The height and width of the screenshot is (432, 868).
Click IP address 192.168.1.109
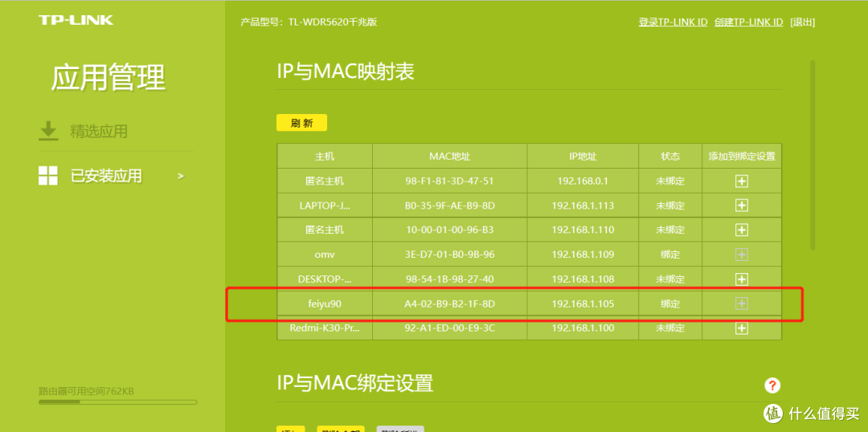[x=583, y=255]
